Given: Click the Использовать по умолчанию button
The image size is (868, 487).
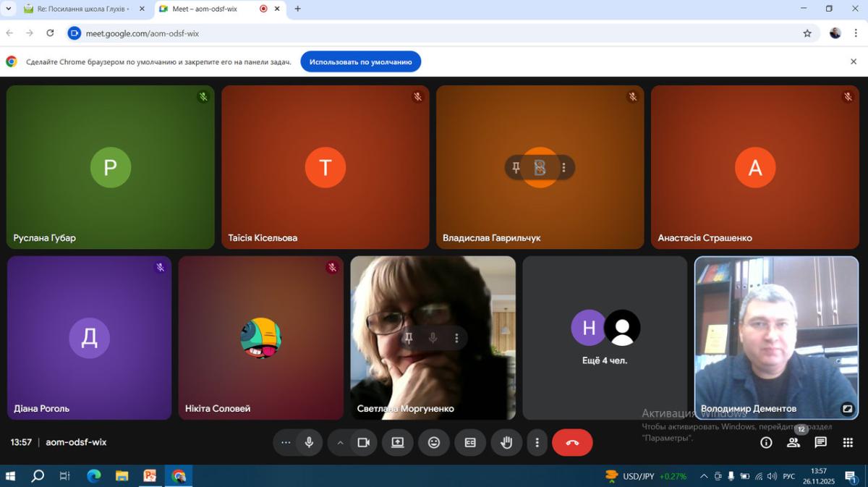Looking at the screenshot, I should click(360, 62).
